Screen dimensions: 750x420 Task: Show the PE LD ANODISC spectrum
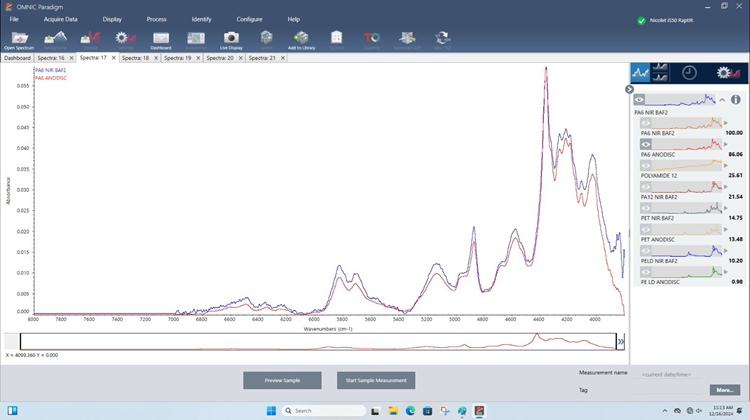tap(646, 272)
